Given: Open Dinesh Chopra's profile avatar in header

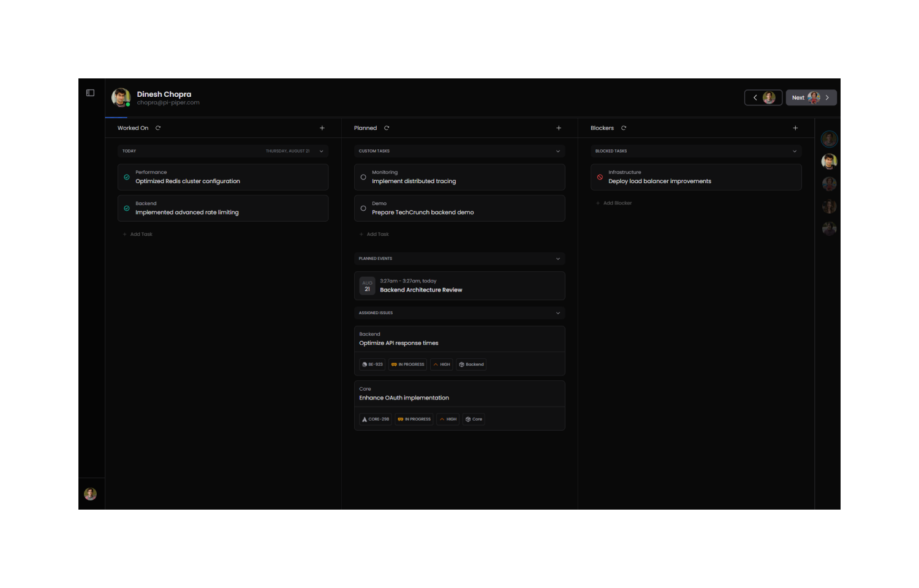Looking at the screenshot, I should click(x=121, y=97).
